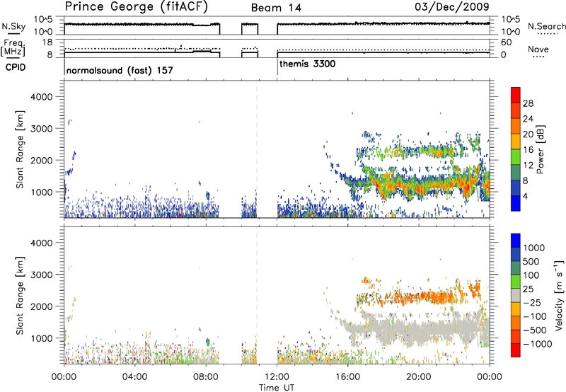
Task: Click the 'Power [dB]' colorbar label
Action: [541, 149]
